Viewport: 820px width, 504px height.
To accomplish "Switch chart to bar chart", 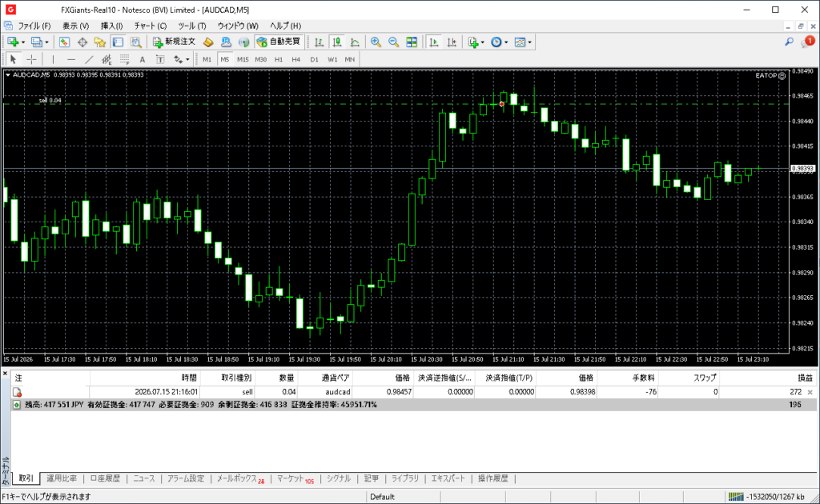I will (x=319, y=42).
